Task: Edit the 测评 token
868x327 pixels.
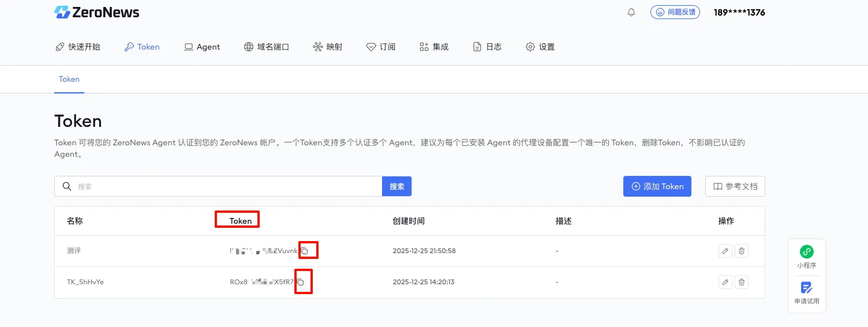Action: [x=725, y=251]
